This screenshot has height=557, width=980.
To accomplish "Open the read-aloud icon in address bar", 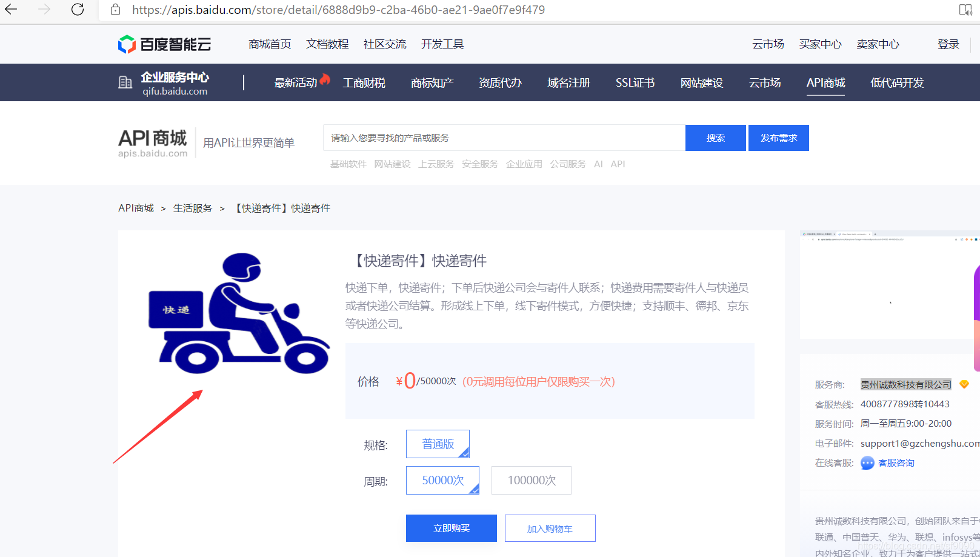I will 965,10.
